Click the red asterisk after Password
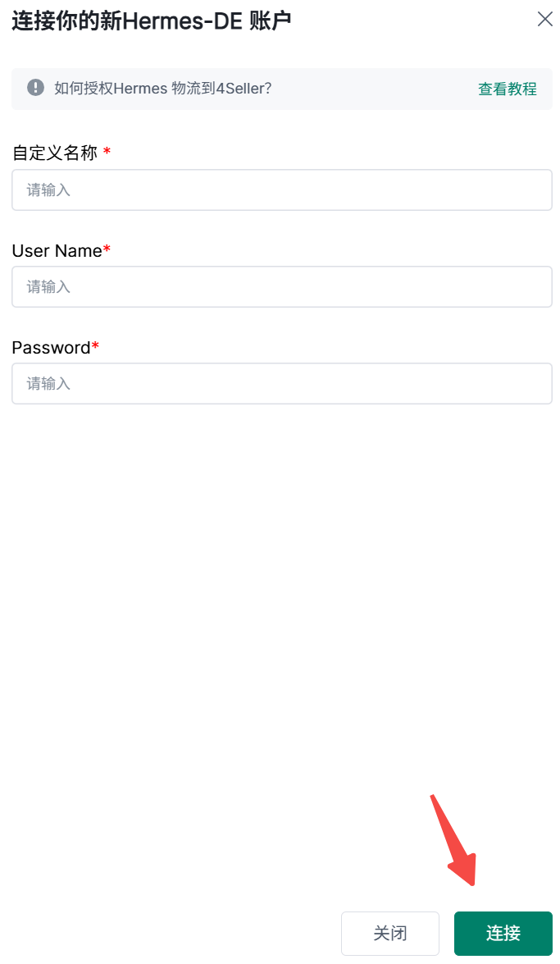 (x=95, y=345)
